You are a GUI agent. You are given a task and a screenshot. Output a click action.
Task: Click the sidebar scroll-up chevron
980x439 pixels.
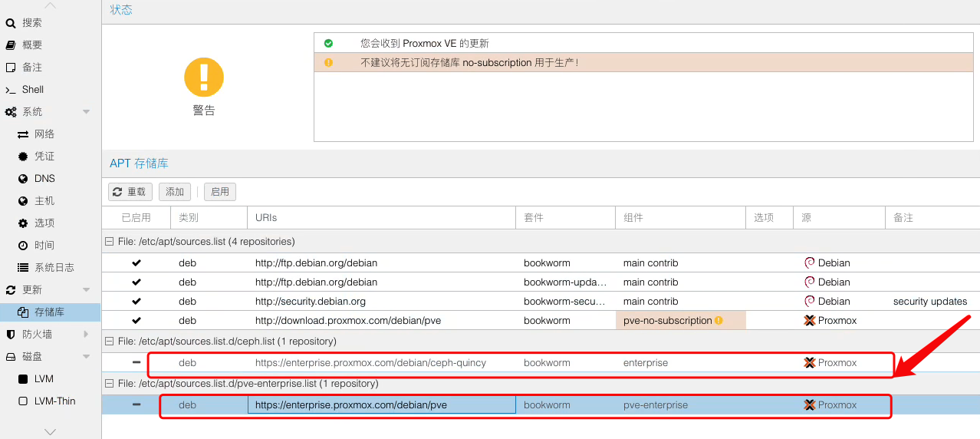pos(50,5)
